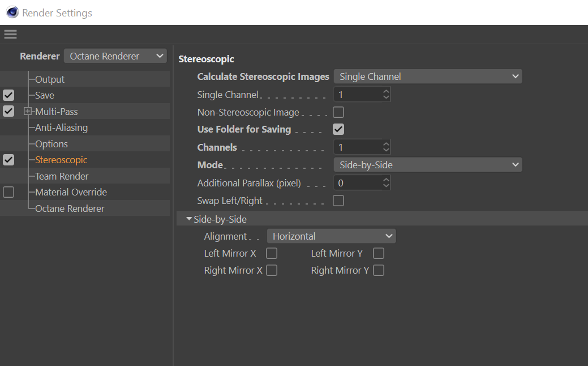Open the Renderer dropdown

pos(115,56)
